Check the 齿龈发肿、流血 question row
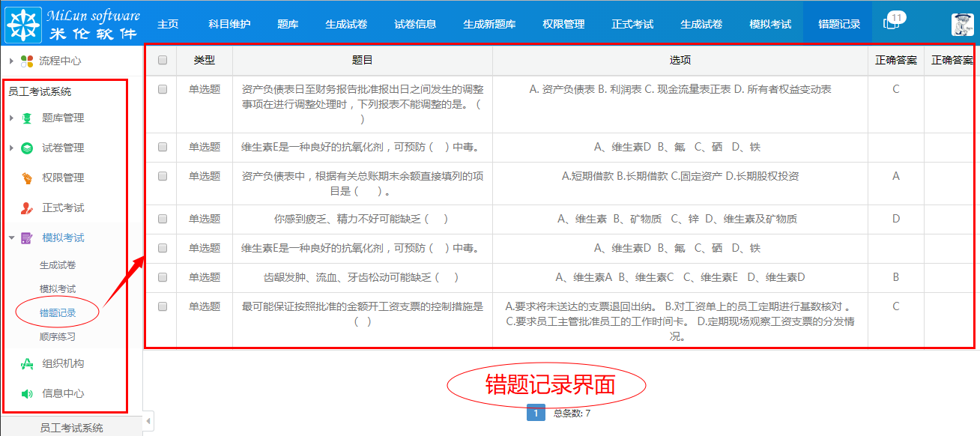Screen dimensions: 980x436 (x=162, y=278)
